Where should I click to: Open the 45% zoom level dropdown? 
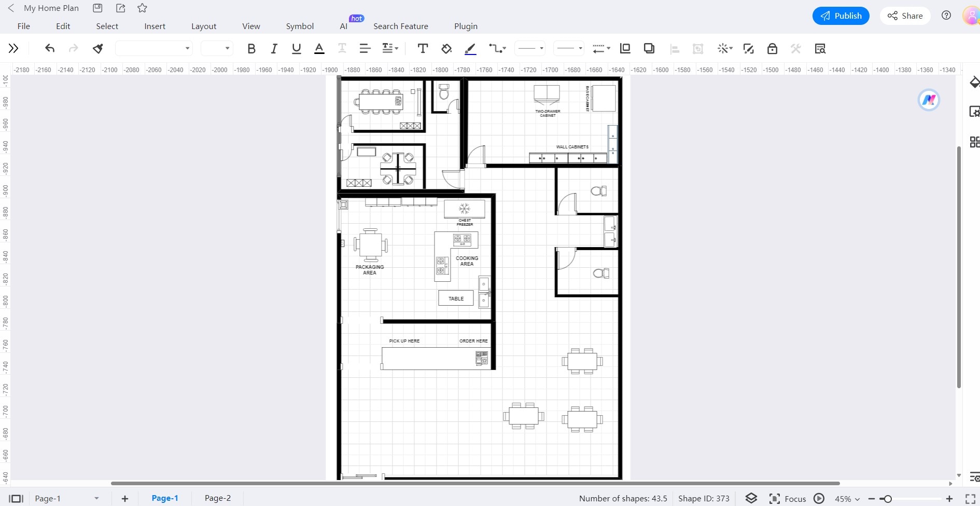pyautogui.click(x=847, y=498)
